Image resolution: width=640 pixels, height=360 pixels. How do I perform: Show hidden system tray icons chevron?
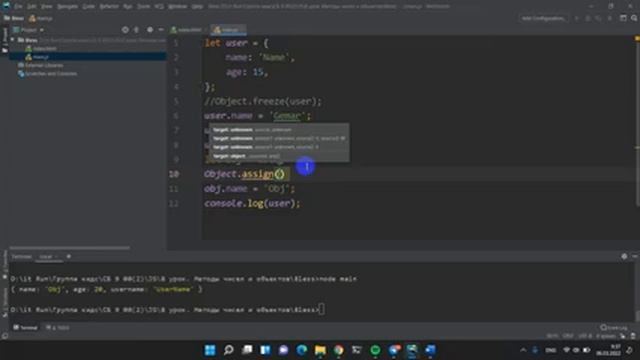[x=523, y=350]
